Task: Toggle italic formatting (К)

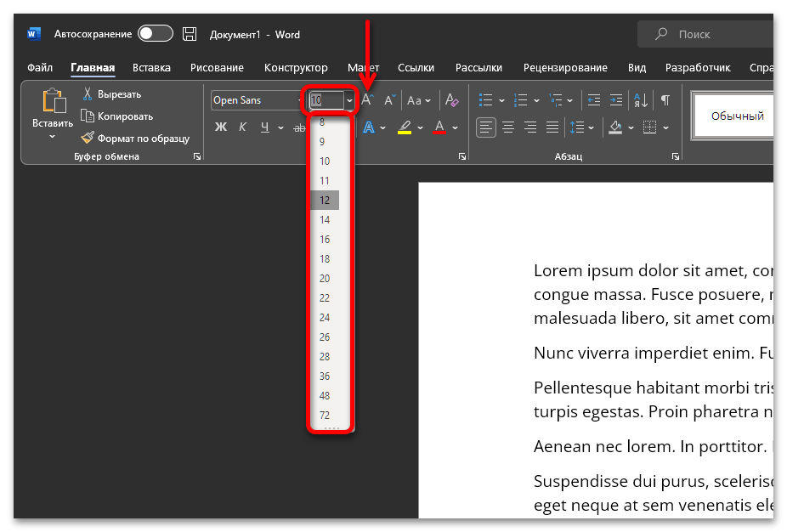Action: 243,127
